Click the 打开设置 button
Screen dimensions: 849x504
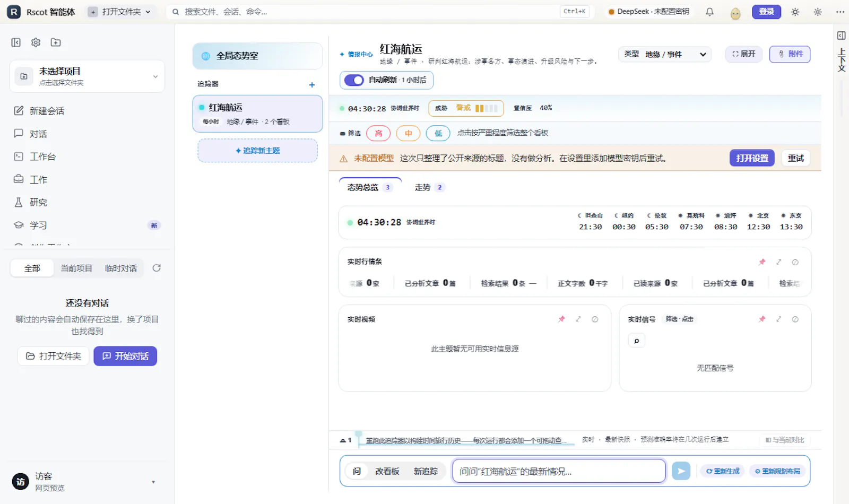(x=752, y=158)
